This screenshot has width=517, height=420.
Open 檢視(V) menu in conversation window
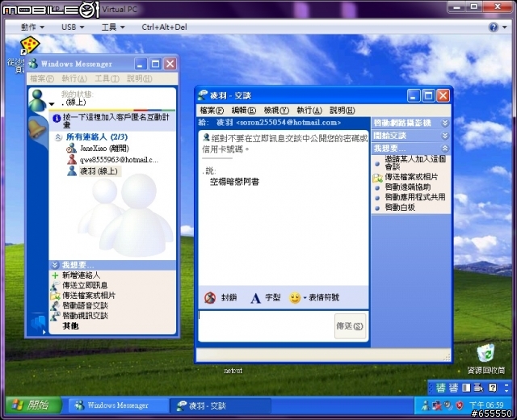coord(276,111)
